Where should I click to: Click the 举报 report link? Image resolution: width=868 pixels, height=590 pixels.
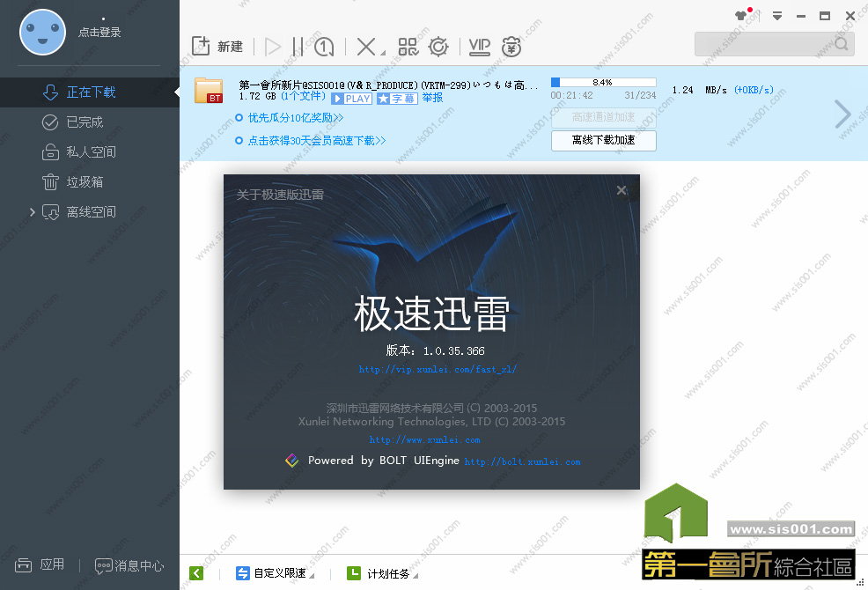coord(432,98)
